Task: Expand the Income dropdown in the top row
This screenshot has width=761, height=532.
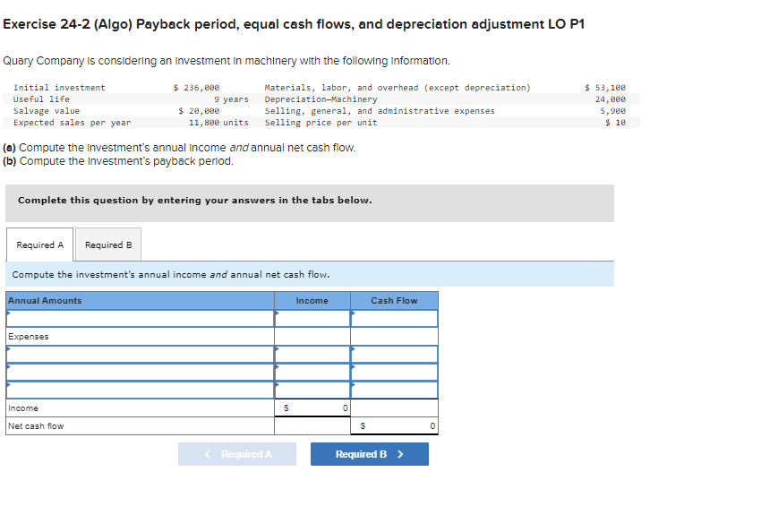Action: pyautogui.click(x=312, y=318)
